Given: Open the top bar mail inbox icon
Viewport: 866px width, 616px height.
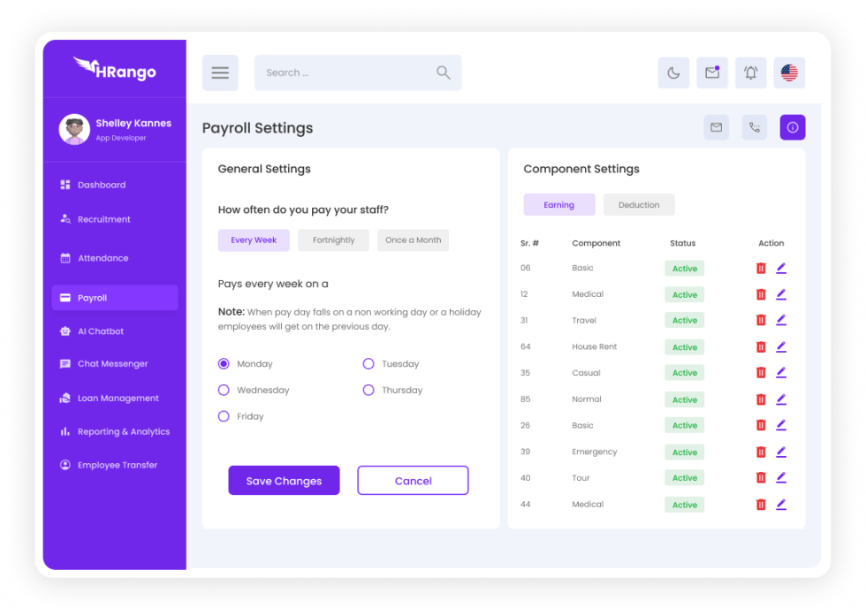Looking at the screenshot, I should (711, 72).
